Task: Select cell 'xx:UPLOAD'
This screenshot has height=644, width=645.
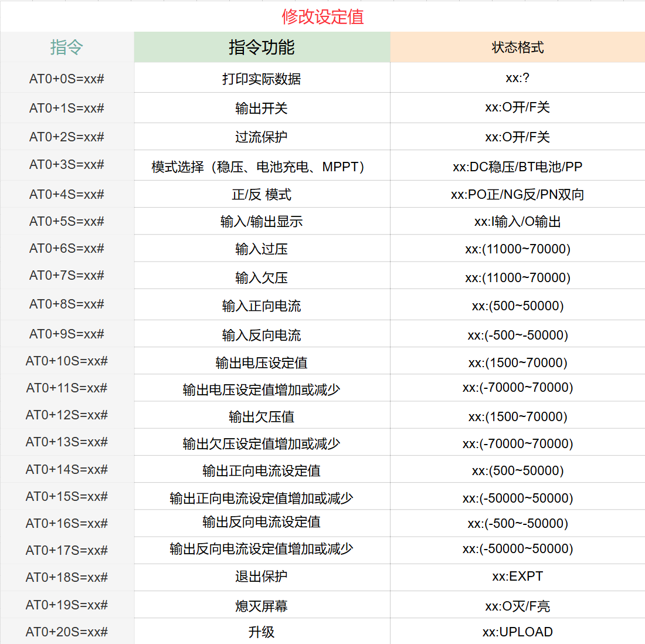Action: pos(518,632)
